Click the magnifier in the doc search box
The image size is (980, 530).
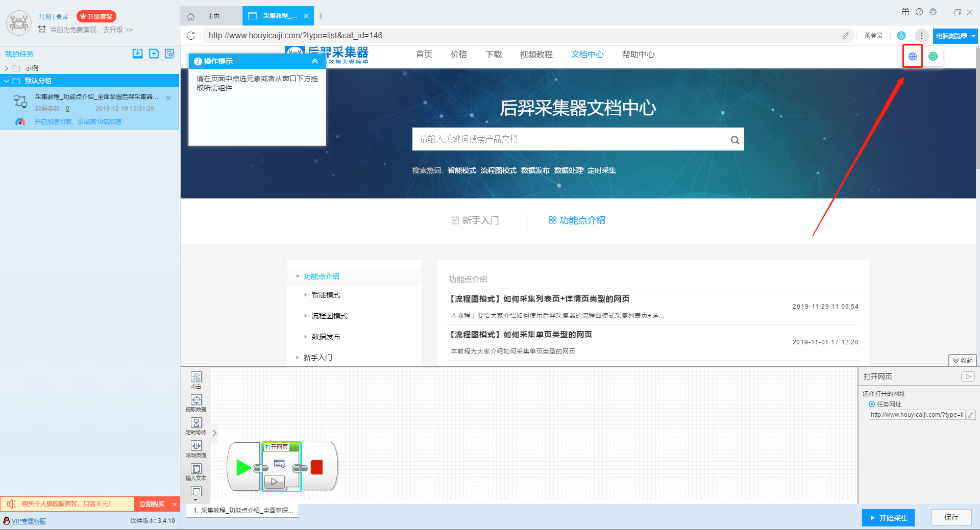coord(735,140)
